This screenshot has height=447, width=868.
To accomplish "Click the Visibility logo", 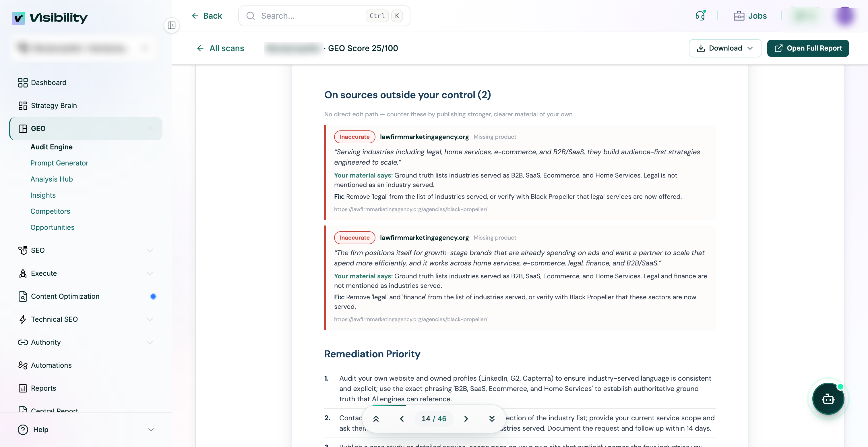I will tap(50, 18).
